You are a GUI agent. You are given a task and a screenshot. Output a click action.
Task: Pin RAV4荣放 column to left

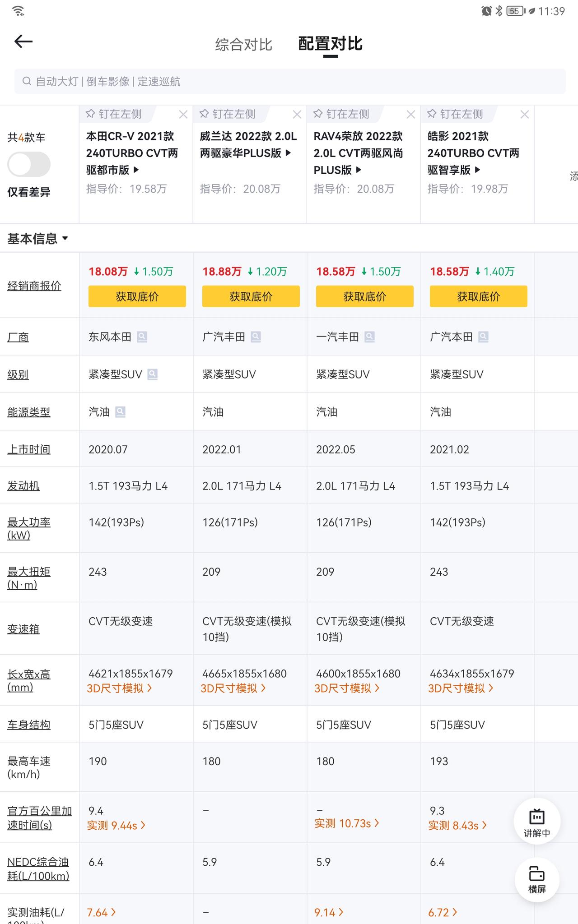click(x=341, y=114)
